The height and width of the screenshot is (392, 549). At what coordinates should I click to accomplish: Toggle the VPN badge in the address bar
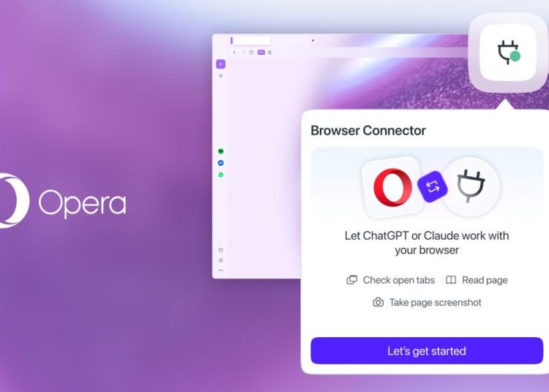tap(261, 53)
